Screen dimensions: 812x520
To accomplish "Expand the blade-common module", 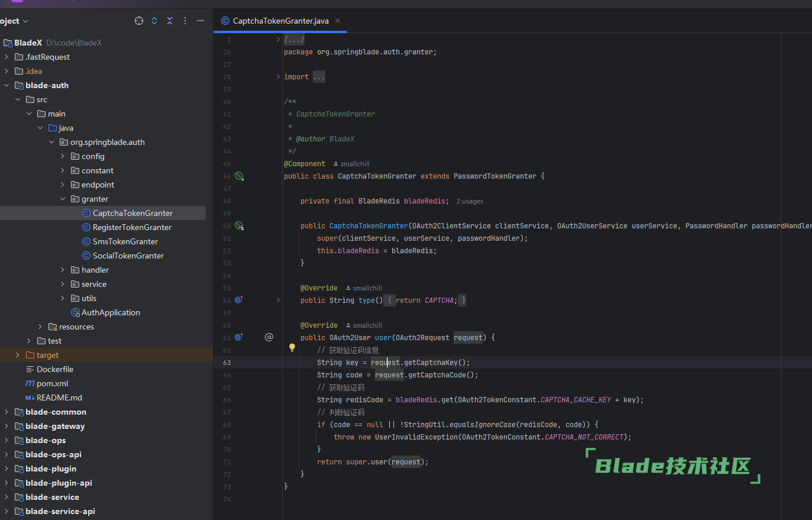I will [7, 412].
